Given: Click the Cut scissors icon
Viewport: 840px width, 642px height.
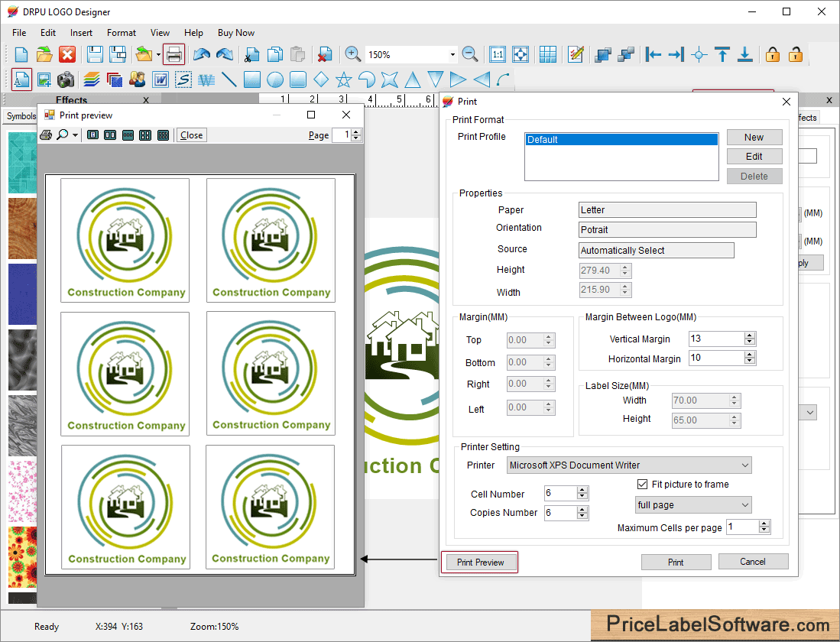Looking at the screenshot, I should click(x=251, y=55).
